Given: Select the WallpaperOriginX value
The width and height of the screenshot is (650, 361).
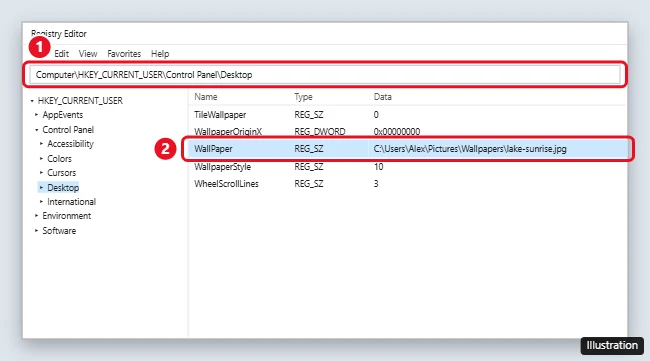Looking at the screenshot, I should click(x=228, y=131).
